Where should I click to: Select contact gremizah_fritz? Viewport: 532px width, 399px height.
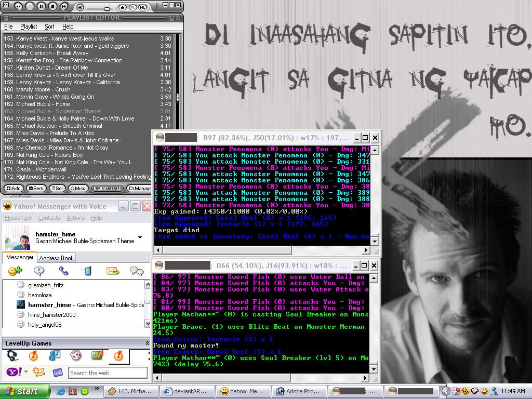46,285
